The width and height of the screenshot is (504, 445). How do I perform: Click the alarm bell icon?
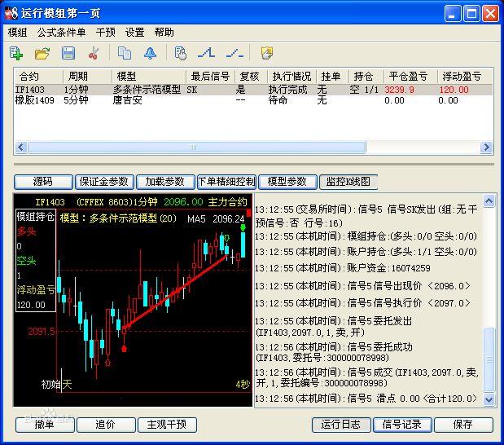coord(150,53)
